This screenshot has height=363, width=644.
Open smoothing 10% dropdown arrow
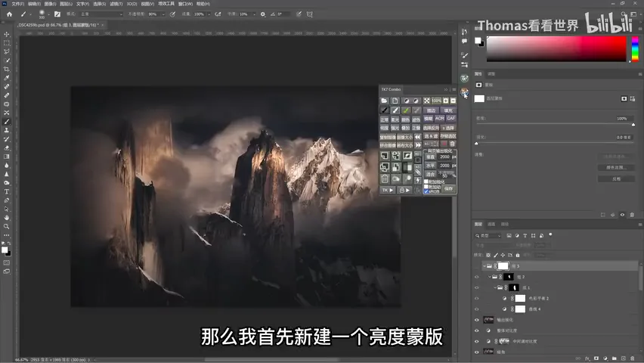[253, 14]
